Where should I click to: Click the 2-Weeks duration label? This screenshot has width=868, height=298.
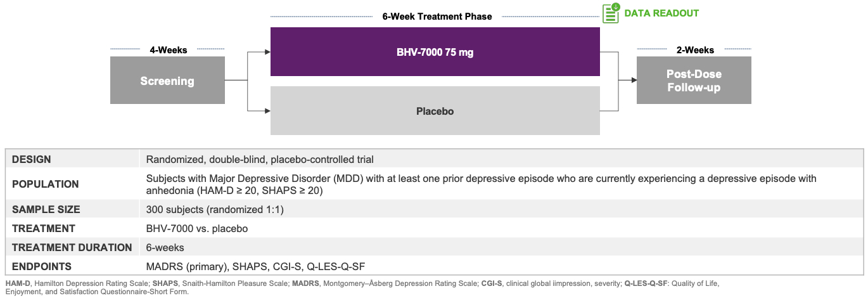(694, 49)
